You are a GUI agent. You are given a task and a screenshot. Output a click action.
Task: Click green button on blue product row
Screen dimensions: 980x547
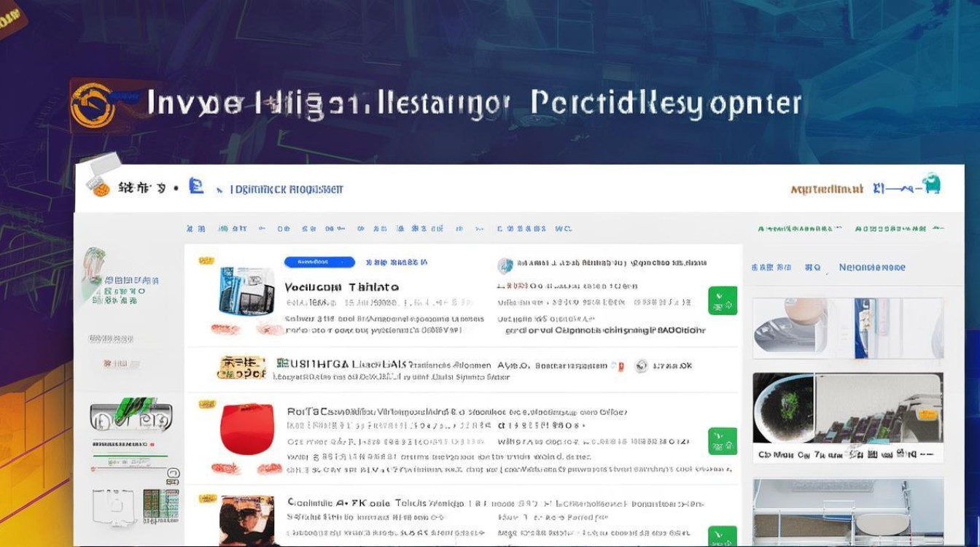pos(723,300)
